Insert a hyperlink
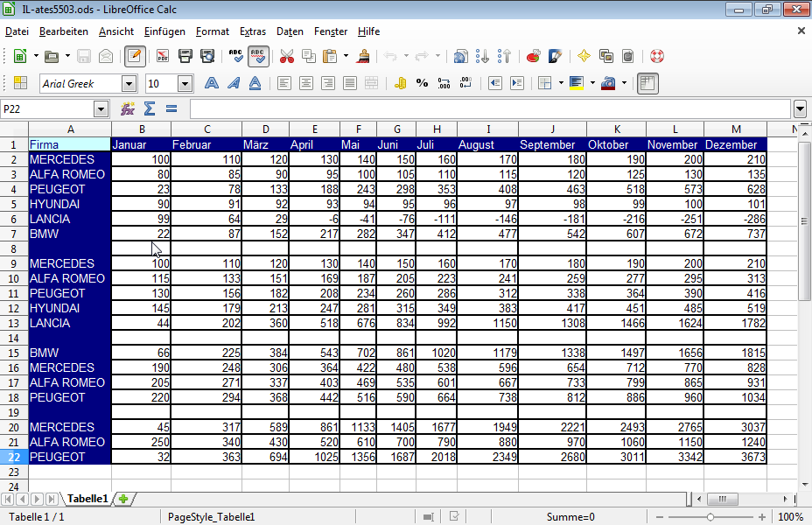The width and height of the screenshot is (812, 525). 460,56
